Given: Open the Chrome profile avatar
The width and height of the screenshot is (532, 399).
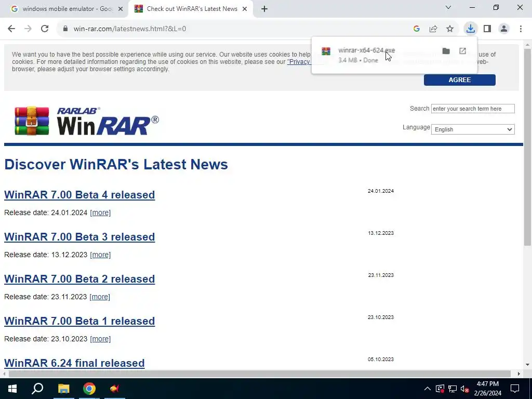Looking at the screenshot, I should (x=504, y=29).
